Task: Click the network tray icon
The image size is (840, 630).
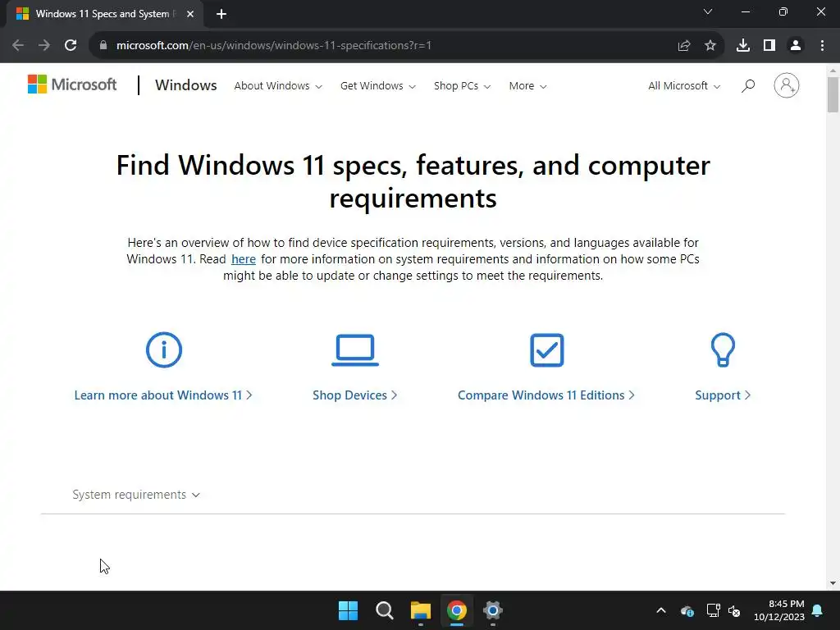Action: pos(713,610)
